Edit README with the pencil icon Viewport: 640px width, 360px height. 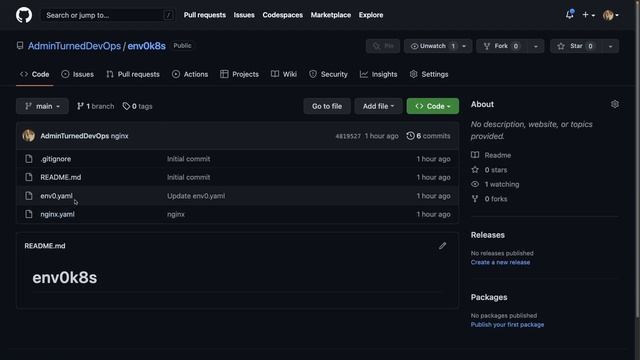tap(442, 246)
